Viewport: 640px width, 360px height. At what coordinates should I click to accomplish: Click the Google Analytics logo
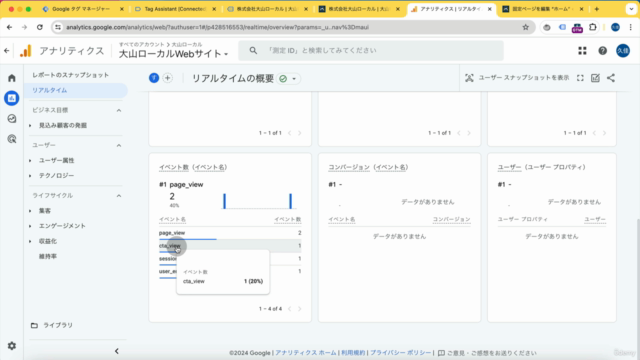click(26, 51)
